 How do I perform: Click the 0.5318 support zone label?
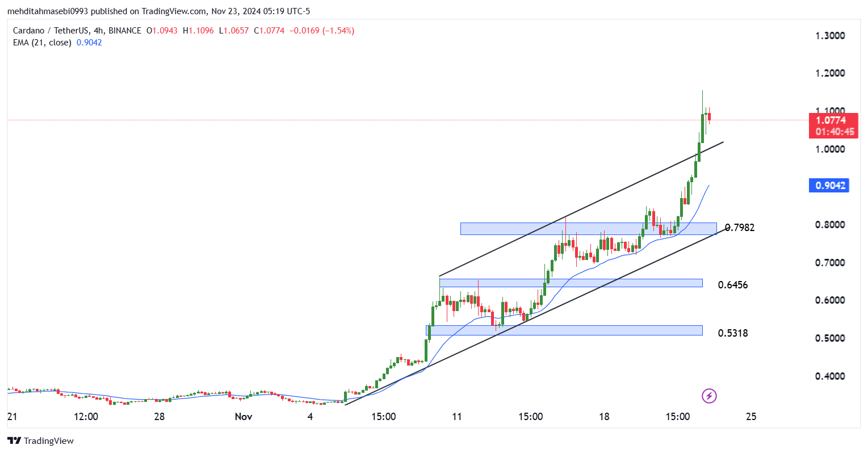pos(733,333)
